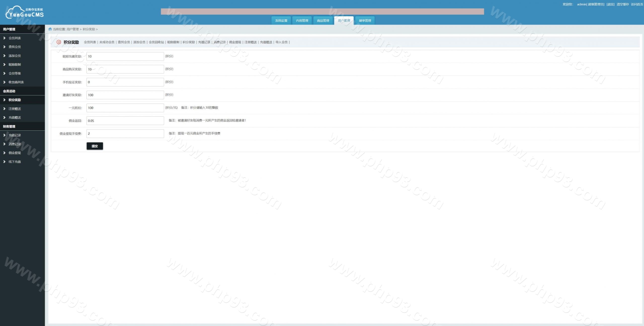Click the home icon in breadcrumb
The height and width of the screenshot is (326, 644).
pos(50,29)
